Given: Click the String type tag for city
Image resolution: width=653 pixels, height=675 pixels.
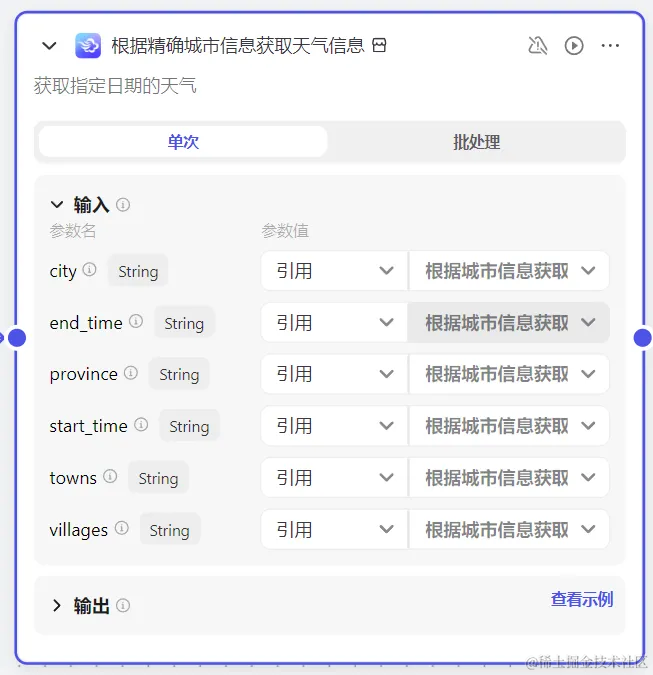Looking at the screenshot, I should point(138,271).
